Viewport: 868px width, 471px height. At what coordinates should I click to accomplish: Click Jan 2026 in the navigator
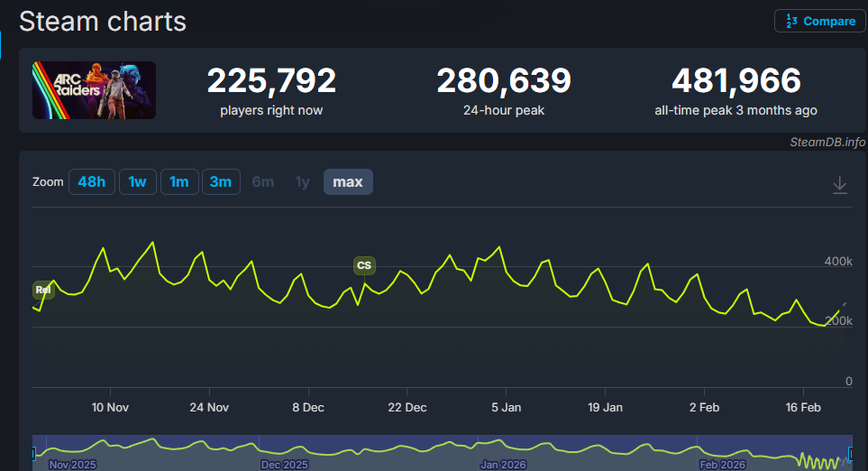[x=503, y=465]
